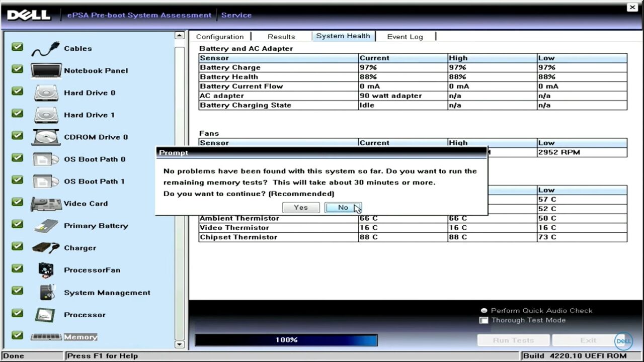
Task: Toggle the Memory checkmark
Action: 18,335
